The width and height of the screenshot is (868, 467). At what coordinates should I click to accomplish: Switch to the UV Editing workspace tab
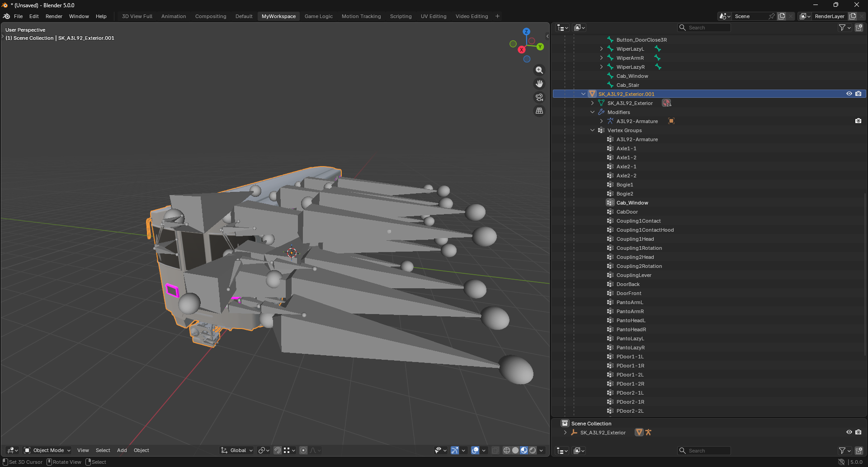(433, 16)
